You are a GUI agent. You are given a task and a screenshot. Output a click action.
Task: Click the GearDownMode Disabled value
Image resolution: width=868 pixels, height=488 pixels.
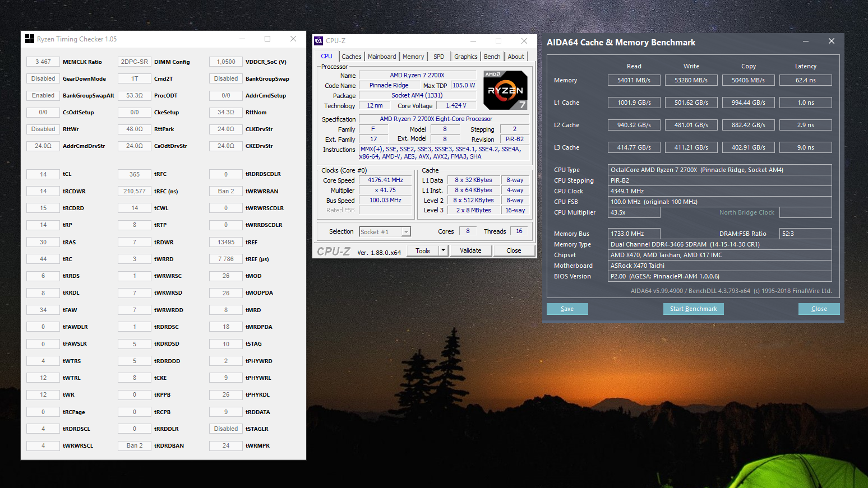(x=43, y=78)
